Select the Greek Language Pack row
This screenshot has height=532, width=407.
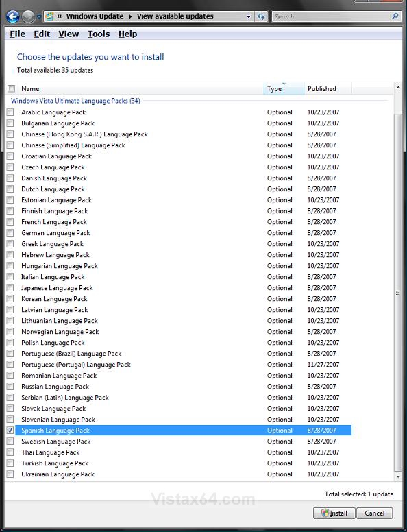tap(183, 243)
